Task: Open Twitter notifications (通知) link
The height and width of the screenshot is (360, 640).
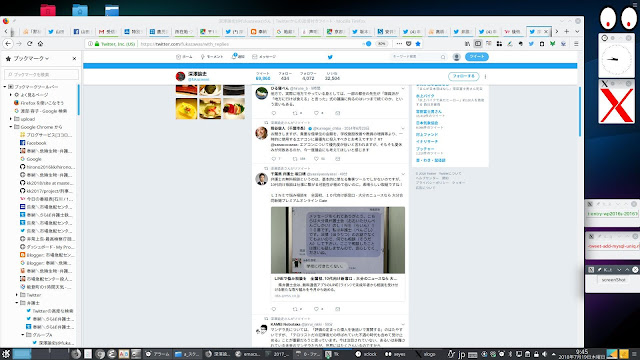Action: click(238, 57)
